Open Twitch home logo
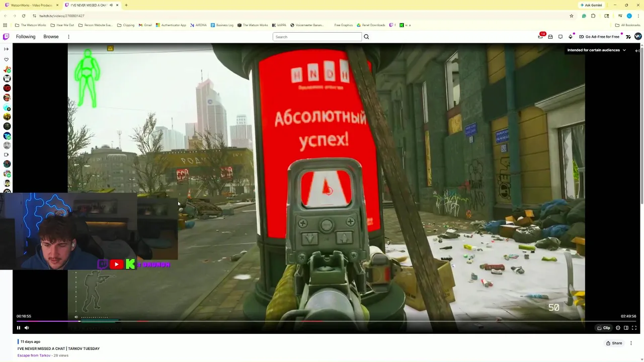This screenshot has height=362, width=644. pos(6,37)
